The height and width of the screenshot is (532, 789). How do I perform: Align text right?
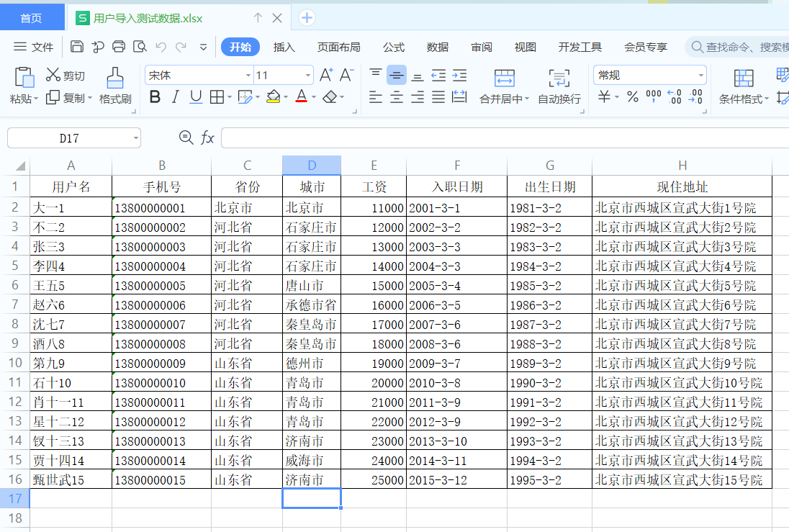pyautogui.click(x=417, y=96)
